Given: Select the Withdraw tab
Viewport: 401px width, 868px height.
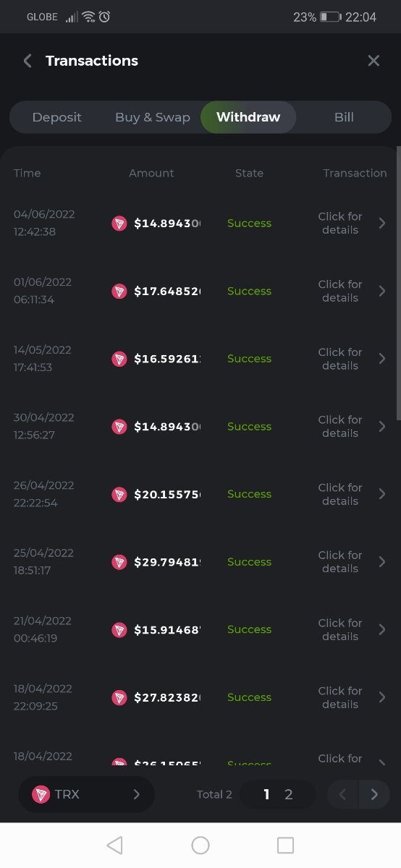Looking at the screenshot, I should (x=248, y=117).
